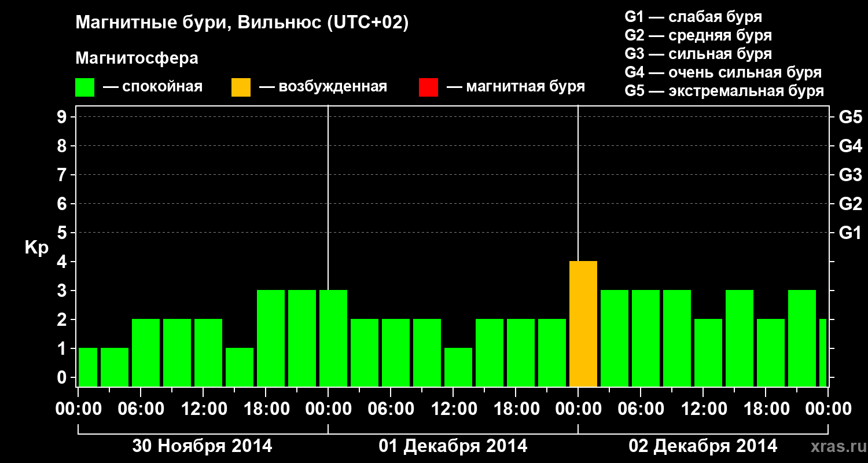This screenshot has height=463, width=868.
Task: Click the '— магнитная буря' legend label
Action: (516, 87)
